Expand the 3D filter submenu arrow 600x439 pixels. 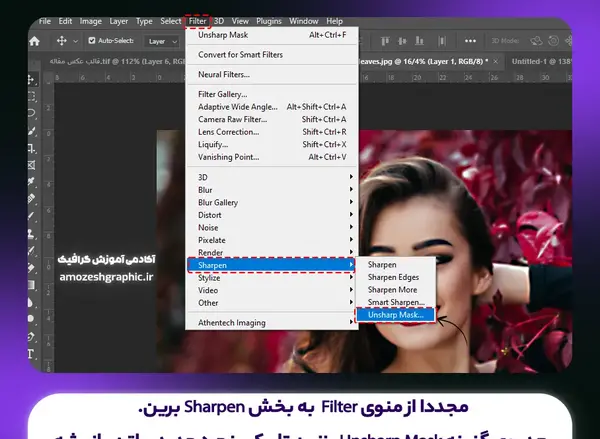click(x=351, y=176)
